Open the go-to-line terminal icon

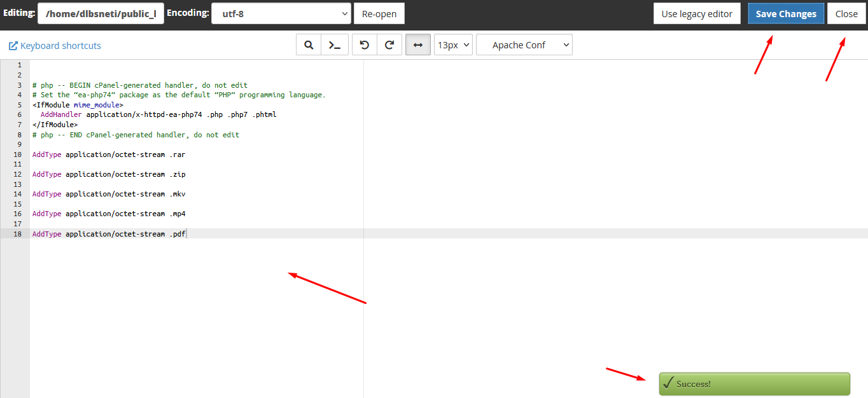pos(335,45)
